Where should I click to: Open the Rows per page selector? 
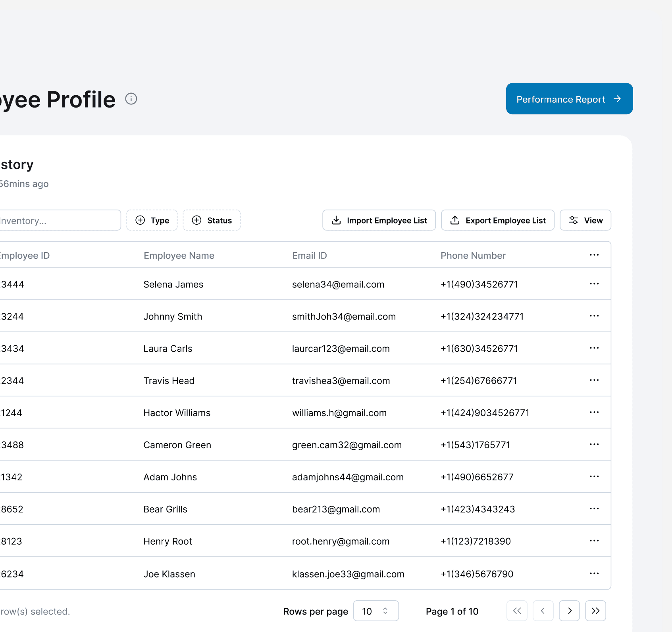tap(375, 611)
